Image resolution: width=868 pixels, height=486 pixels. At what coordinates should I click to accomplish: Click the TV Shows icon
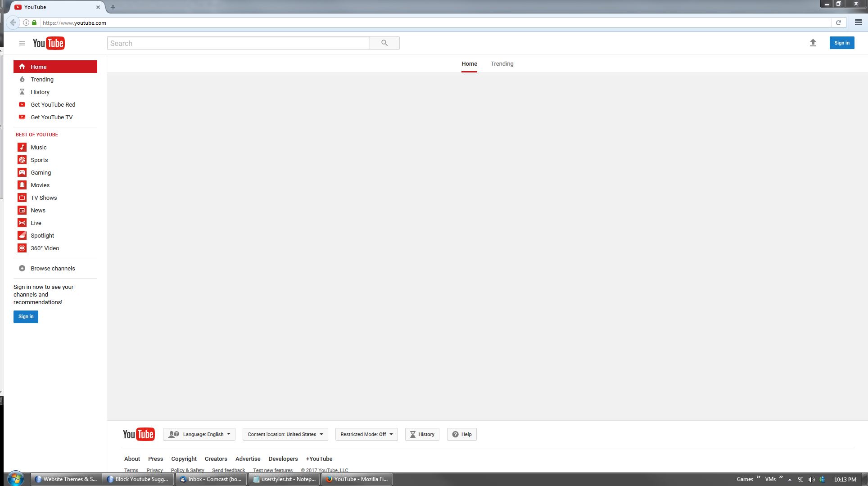(x=22, y=198)
